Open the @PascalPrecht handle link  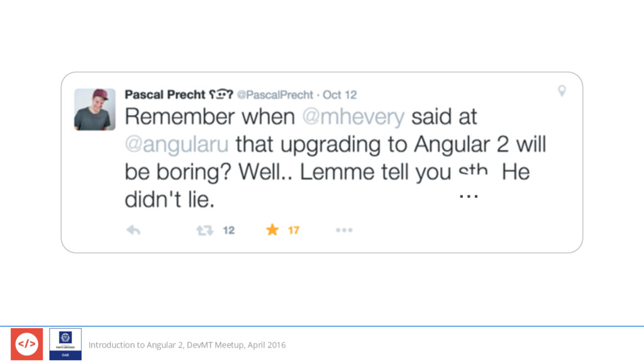(x=275, y=95)
